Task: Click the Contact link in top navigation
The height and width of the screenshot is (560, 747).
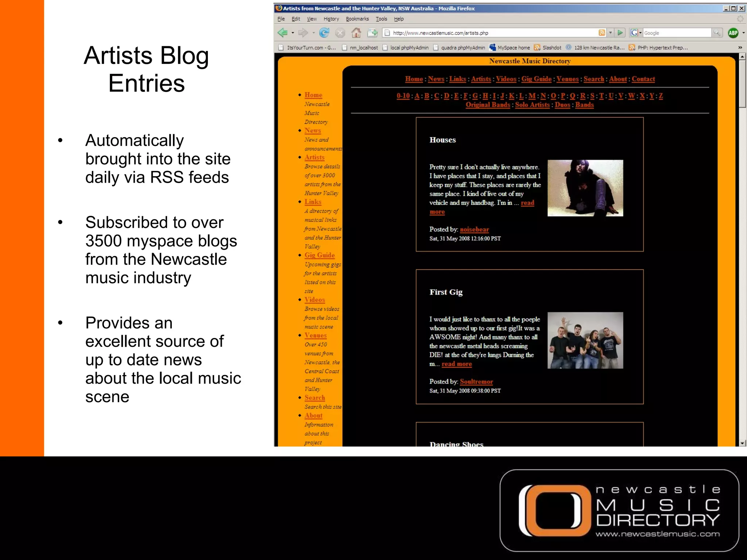Action: 643,79
